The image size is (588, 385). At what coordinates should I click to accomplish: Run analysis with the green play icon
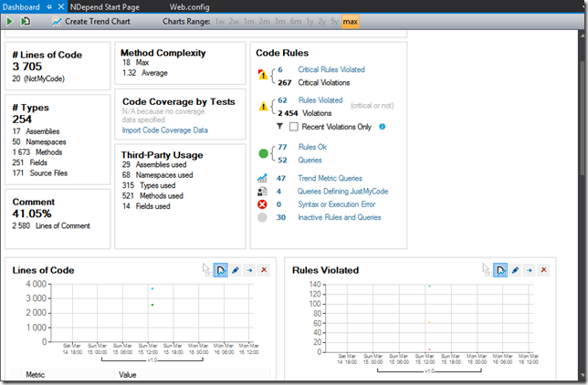point(9,22)
